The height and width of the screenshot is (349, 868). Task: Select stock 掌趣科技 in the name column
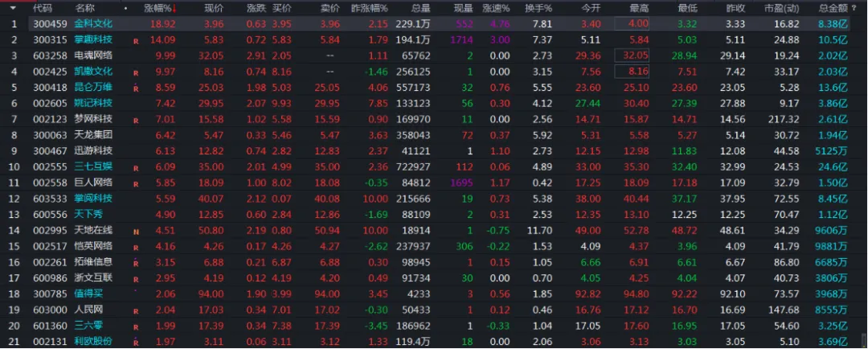[93, 40]
